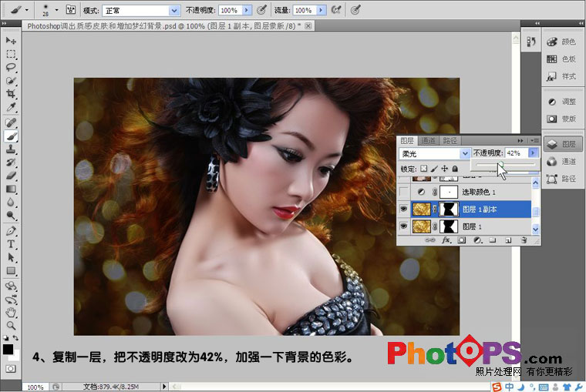586x392 pixels.
Task: Select the 3D Rotate tool
Action: point(11,286)
